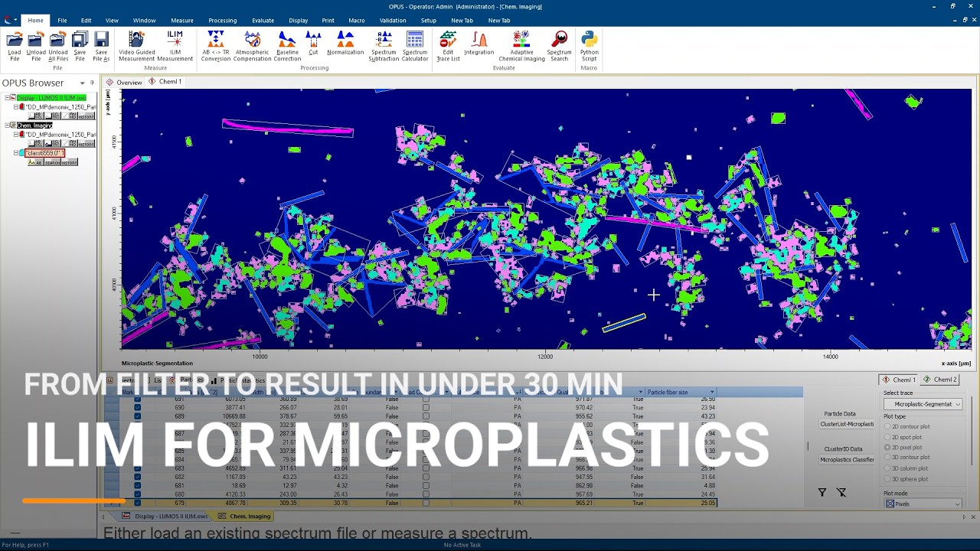Screen dimensions: 980x551
Task: Start a Spectrum Search
Action: coord(559,47)
